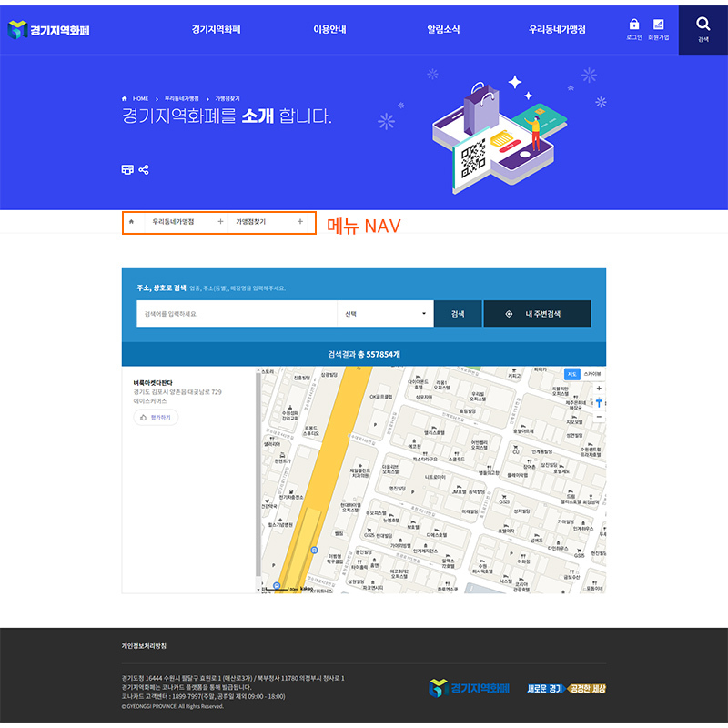Zoom in the map with plus button

599,389
